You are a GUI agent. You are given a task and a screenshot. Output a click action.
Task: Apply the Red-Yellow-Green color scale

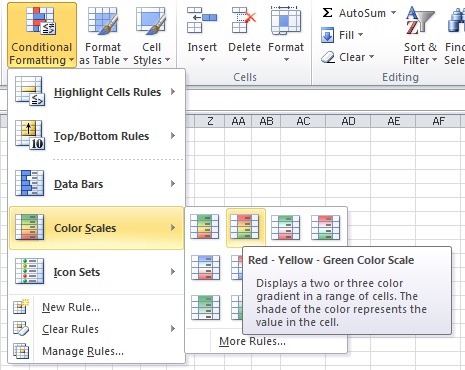tap(245, 227)
